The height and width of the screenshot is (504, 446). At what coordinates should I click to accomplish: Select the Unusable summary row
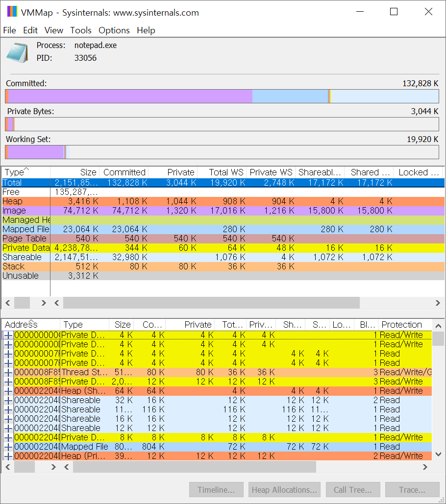tap(223, 276)
